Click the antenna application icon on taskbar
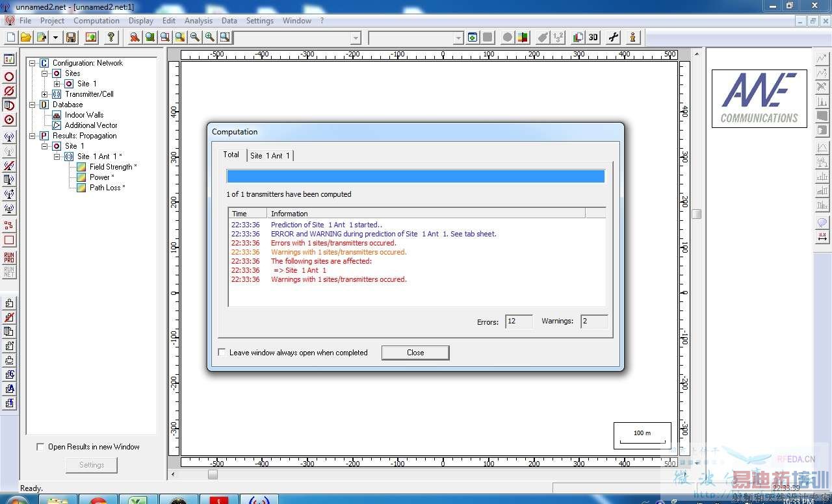Viewport: 832px width, 504px height. [x=259, y=500]
